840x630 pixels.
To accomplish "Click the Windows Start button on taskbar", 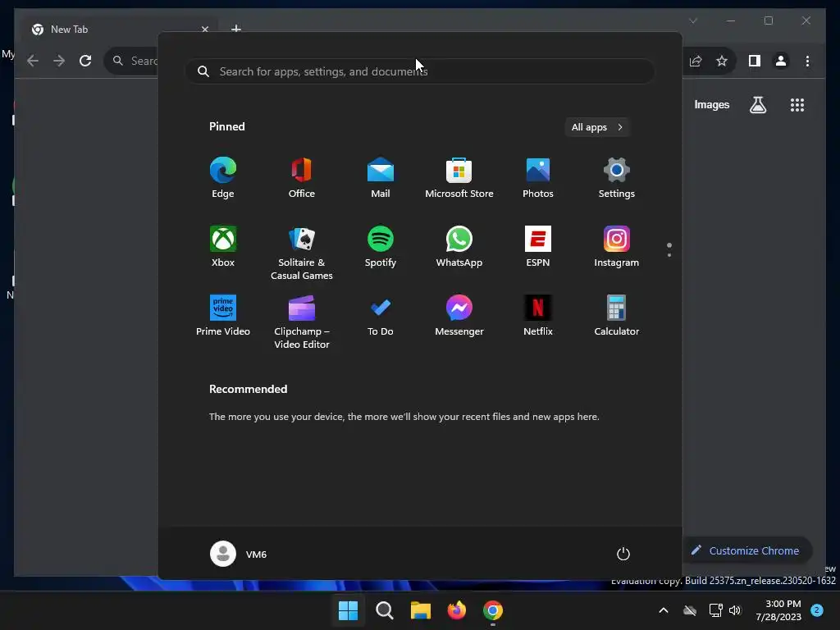I will click(x=348, y=610).
